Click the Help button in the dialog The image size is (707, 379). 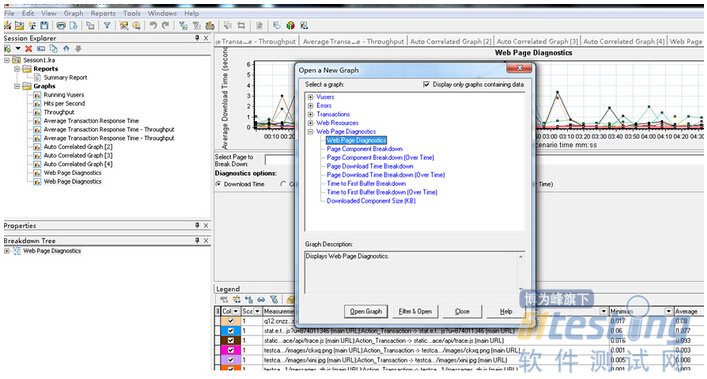pyautogui.click(x=506, y=311)
